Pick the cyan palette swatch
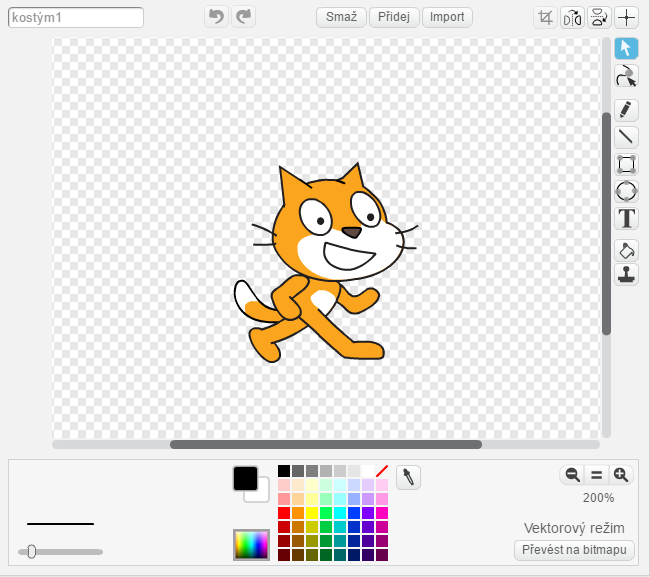 pos(340,513)
